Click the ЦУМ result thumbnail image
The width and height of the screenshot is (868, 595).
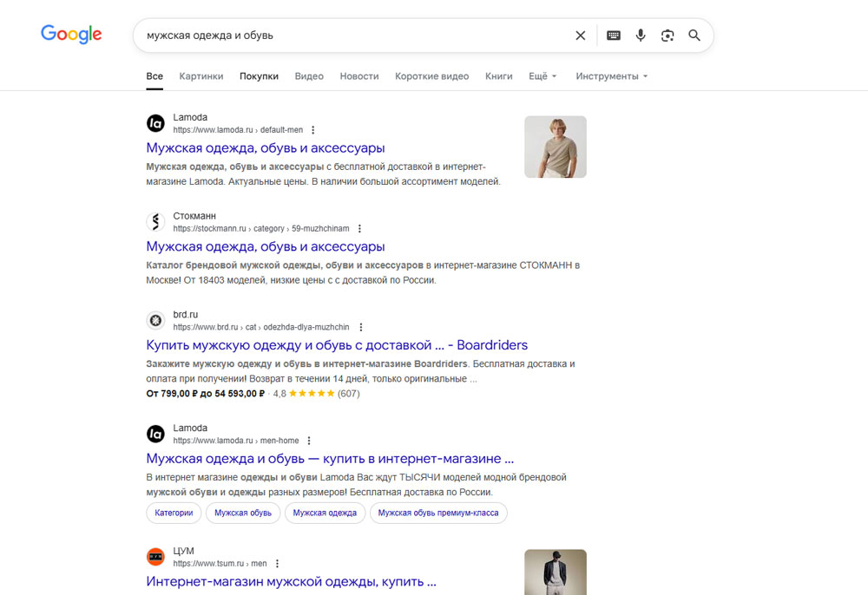[556, 572]
